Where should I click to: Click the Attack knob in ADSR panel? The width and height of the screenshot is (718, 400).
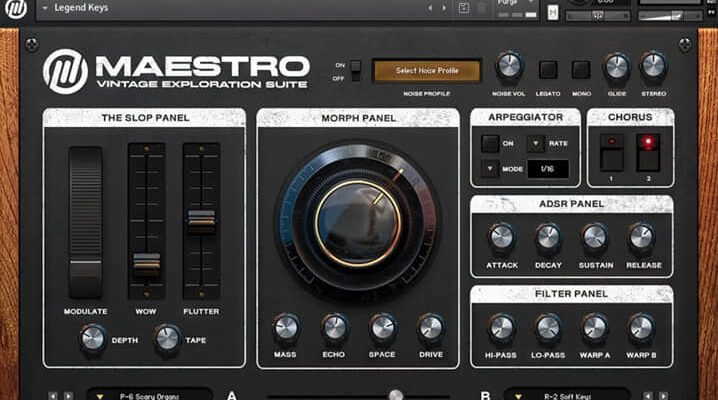click(501, 237)
